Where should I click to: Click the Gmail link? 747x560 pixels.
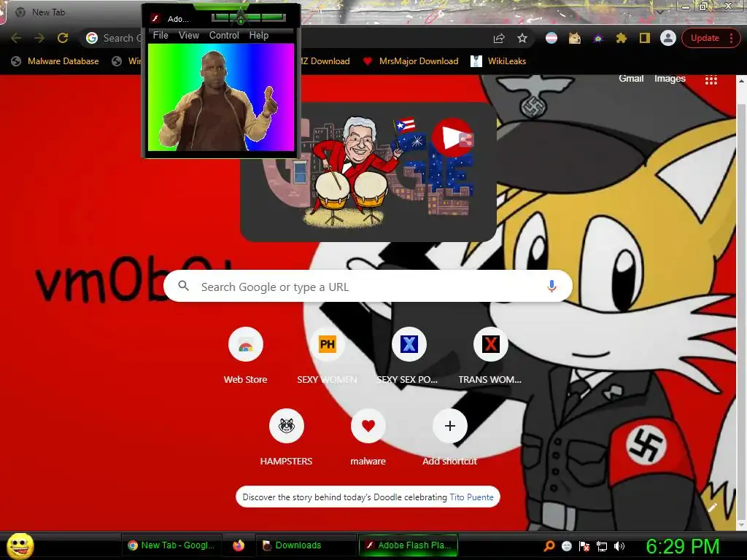click(631, 79)
